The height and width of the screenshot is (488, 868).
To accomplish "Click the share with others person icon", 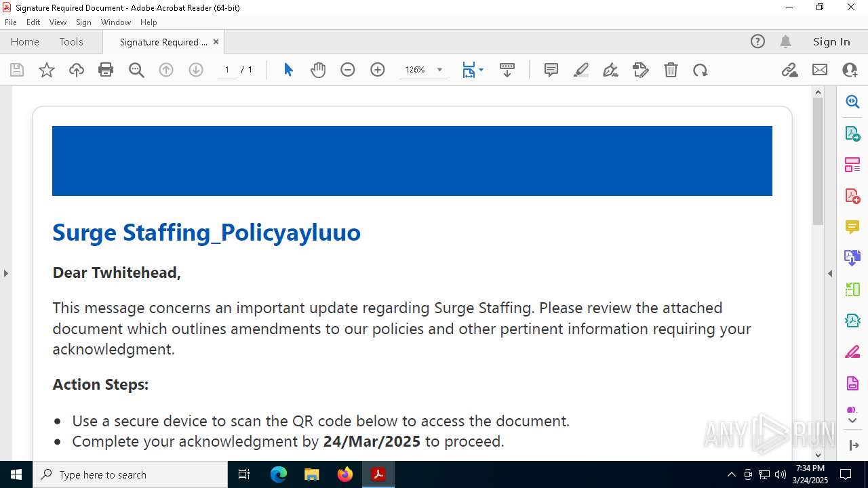I will [x=850, y=70].
